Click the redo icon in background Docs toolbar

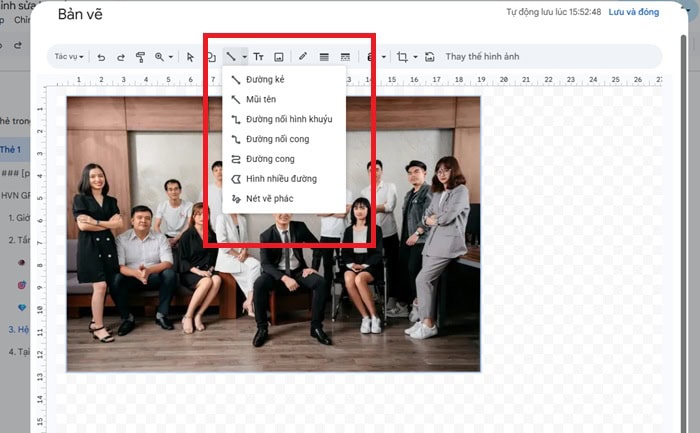tap(18, 45)
